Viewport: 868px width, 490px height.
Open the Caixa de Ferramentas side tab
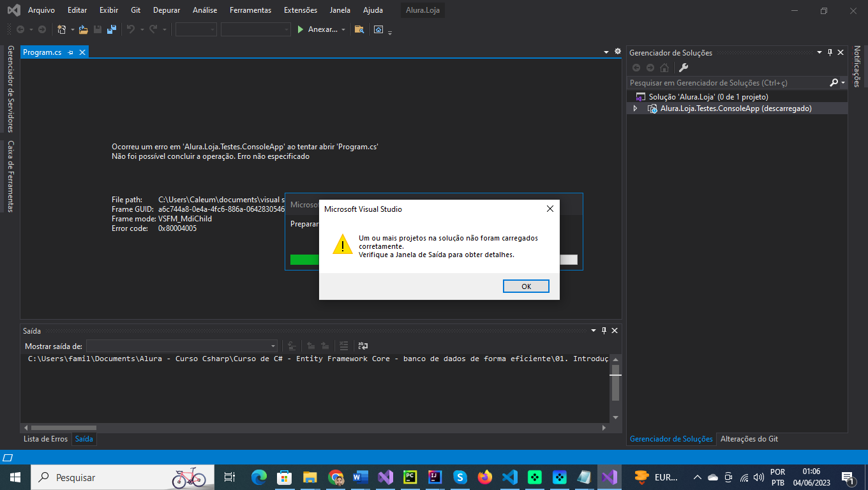[10, 176]
